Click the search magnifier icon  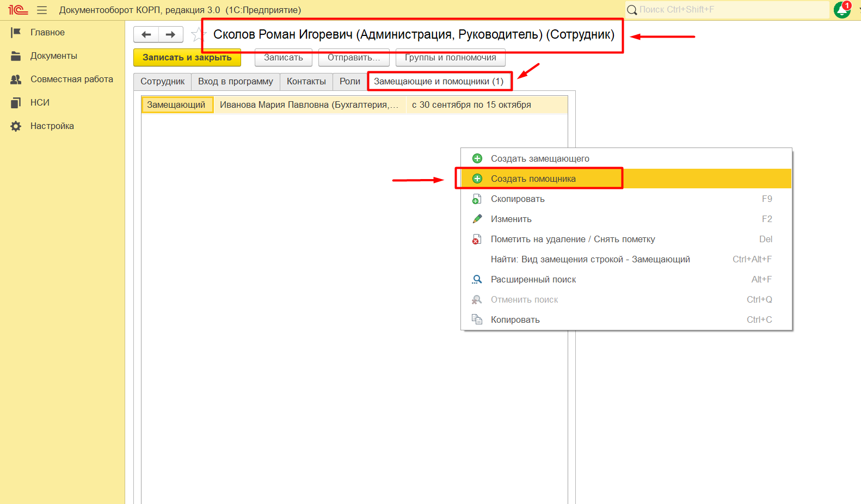[x=632, y=10]
